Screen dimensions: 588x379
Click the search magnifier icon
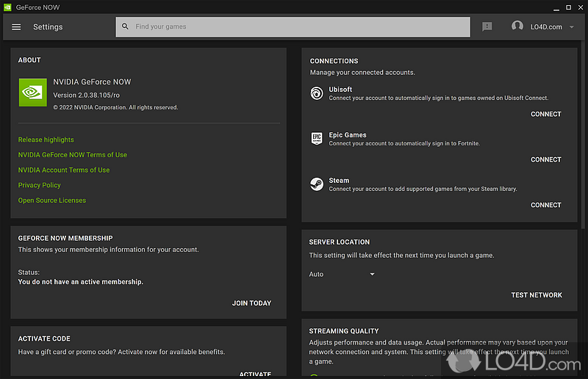coord(125,26)
